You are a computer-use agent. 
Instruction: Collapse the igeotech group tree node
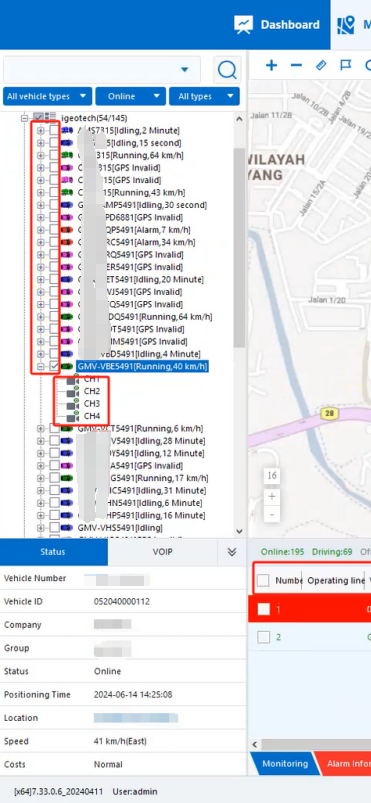tap(24, 118)
